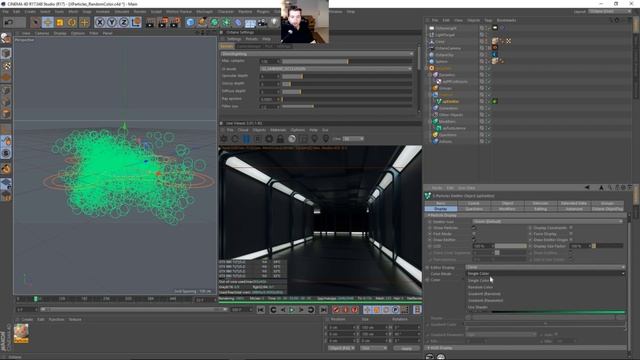Adjust the Max. samples slider
The width and height of the screenshot is (640, 360).
pos(347,61)
